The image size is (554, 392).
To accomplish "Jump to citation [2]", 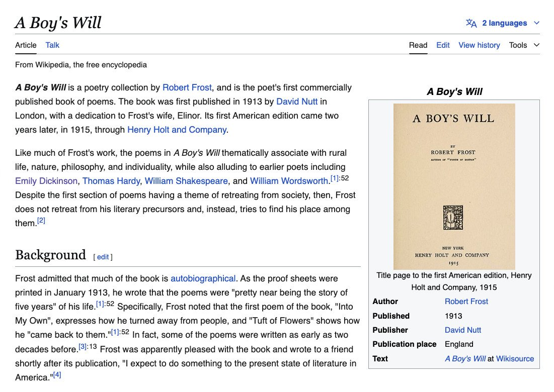I will 41,221.
